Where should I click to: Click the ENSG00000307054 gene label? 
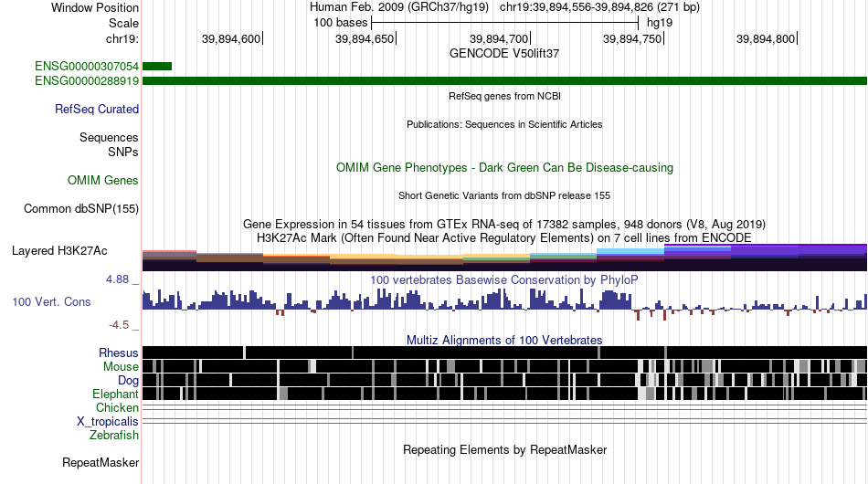pyautogui.click(x=87, y=67)
